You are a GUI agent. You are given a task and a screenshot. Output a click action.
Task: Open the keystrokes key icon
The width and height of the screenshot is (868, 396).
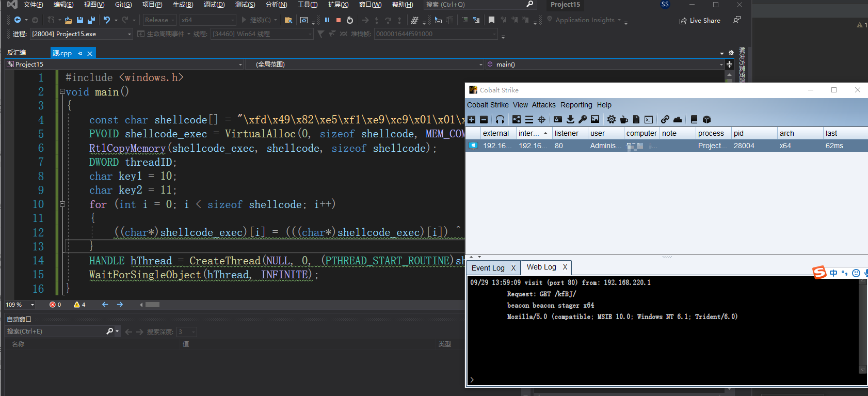[x=583, y=119]
